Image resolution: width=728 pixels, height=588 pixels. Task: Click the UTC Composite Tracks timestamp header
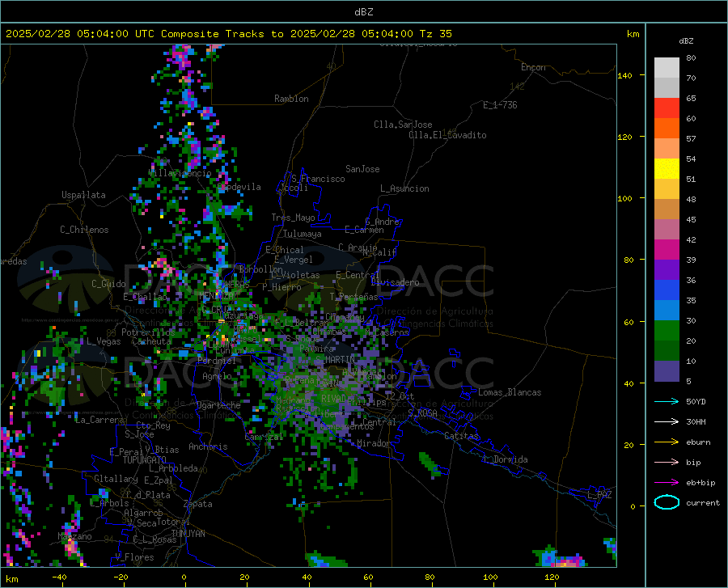[228, 34]
